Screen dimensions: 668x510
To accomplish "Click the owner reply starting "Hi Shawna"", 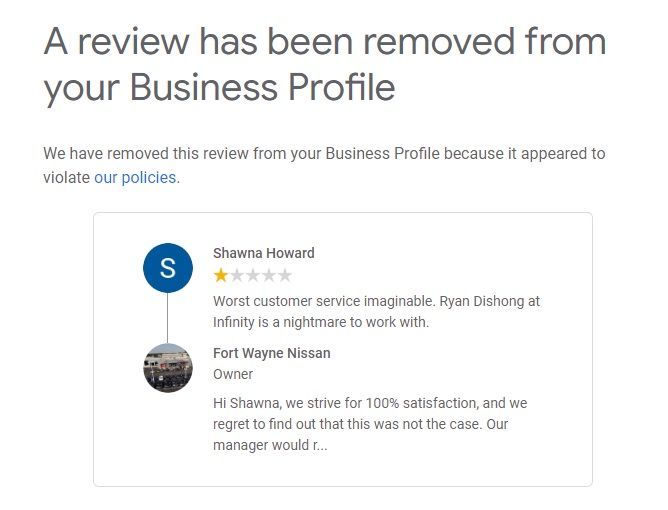I will [x=370, y=403].
